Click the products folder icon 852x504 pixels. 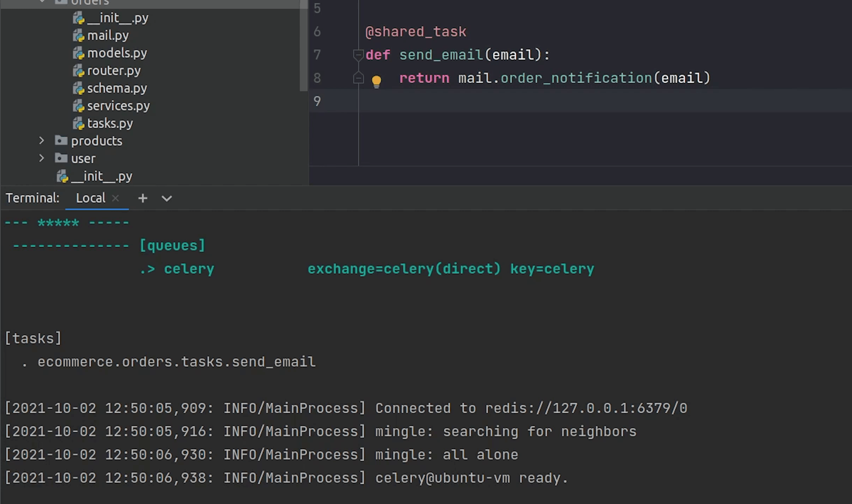pyautogui.click(x=61, y=140)
